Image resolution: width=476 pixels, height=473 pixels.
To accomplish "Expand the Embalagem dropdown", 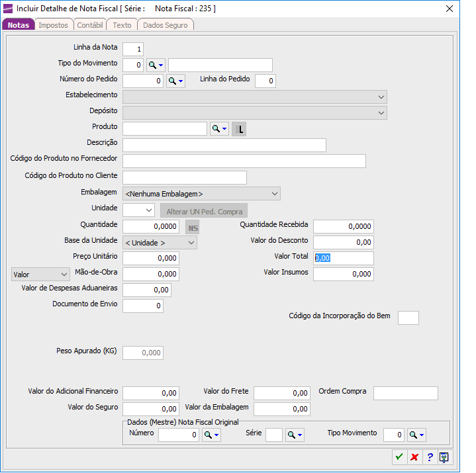I will click(x=201, y=194).
